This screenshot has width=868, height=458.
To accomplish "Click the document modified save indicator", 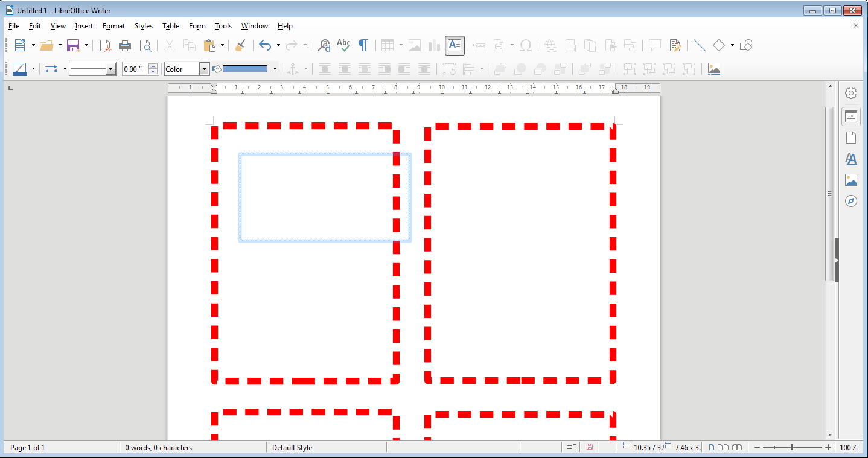I will click(590, 447).
